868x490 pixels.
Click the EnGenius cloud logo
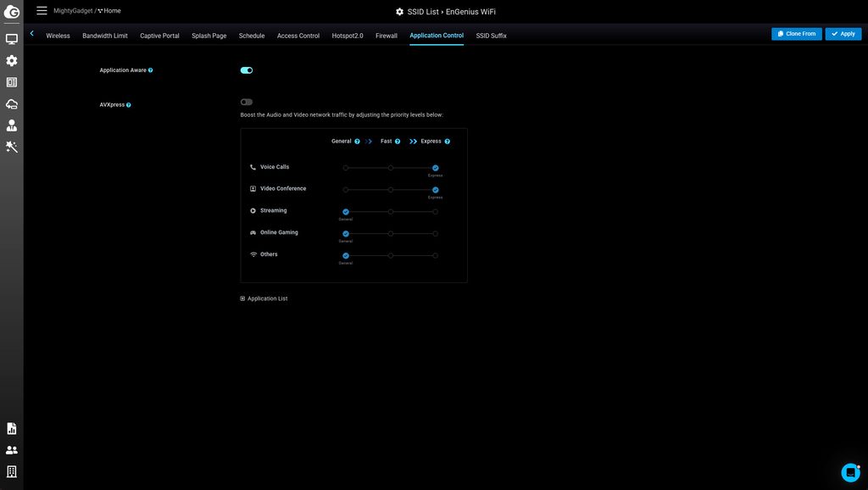[12, 12]
